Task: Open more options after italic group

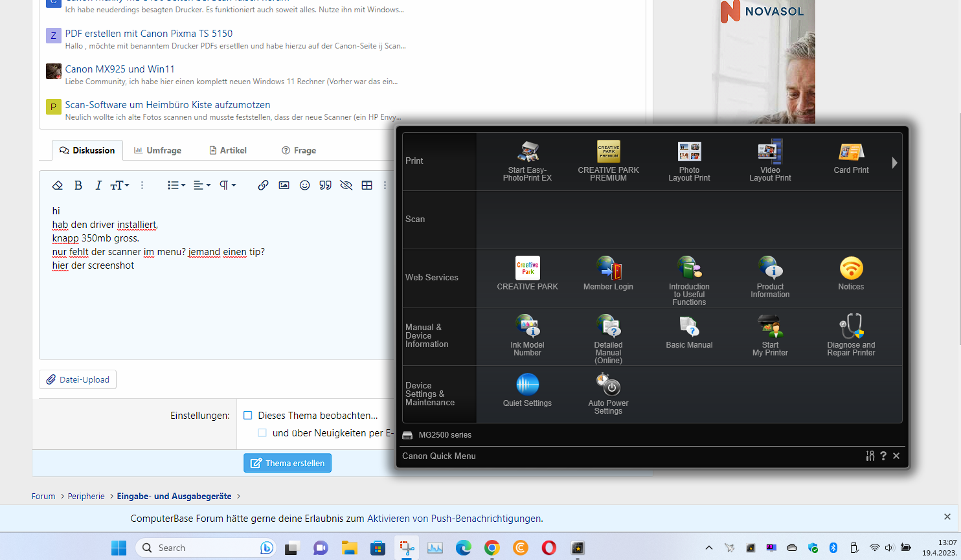Action: (x=142, y=185)
